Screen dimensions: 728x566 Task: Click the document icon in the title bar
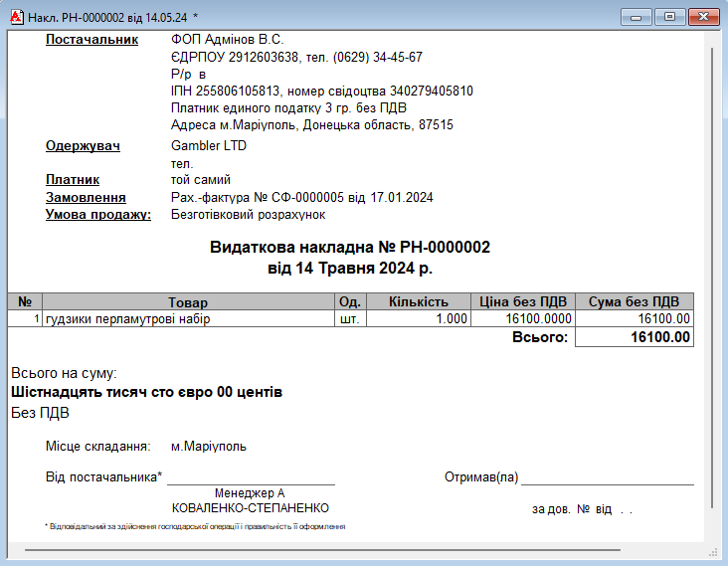pos(15,17)
